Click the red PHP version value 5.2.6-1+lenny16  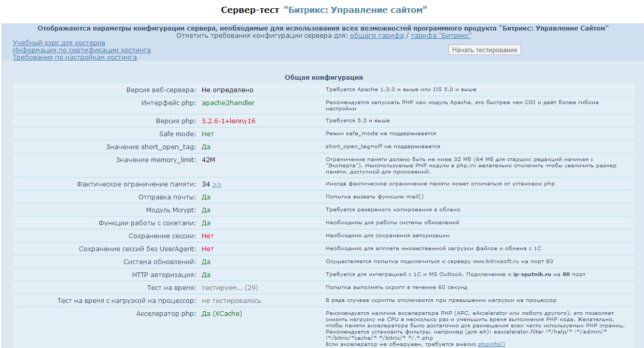(229, 121)
